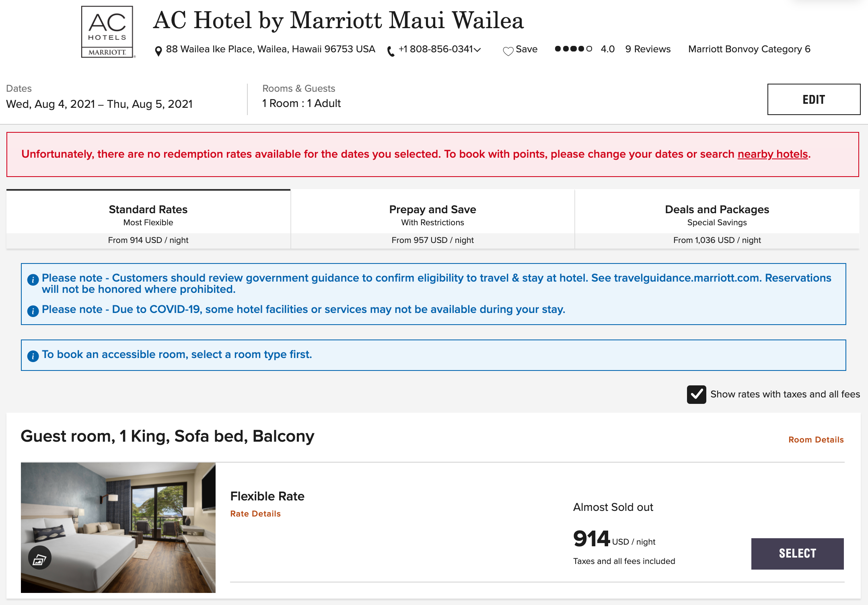Viewport: 868px width, 605px height.
Task: Click the guest room photo thumbnail
Action: 118,527
